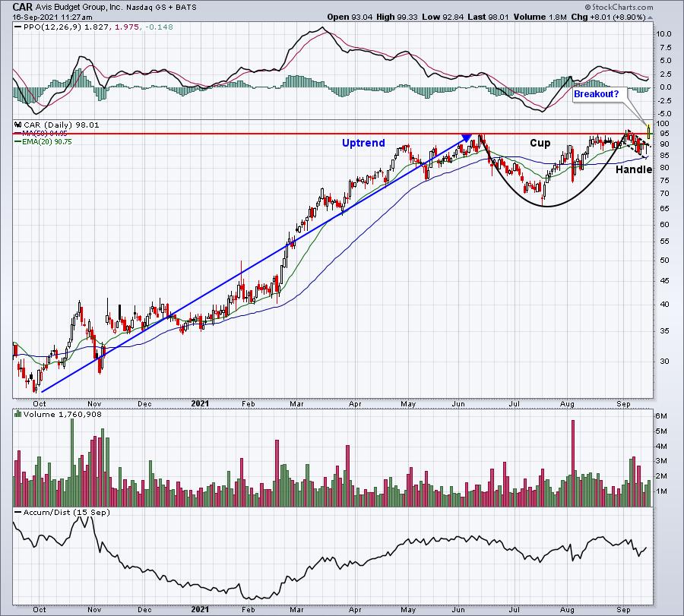Viewport: 684px width, 616px height.
Task: Click the candlestick icon beside CAR (Daily)
Action: pyautogui.click(x=18, y=125)
